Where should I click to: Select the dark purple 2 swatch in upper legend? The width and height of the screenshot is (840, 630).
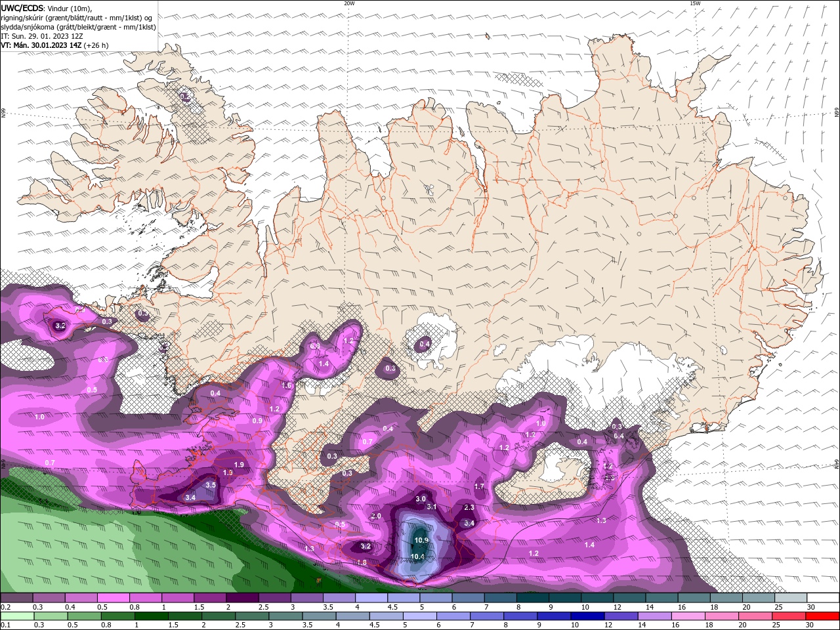coord(242,598)
